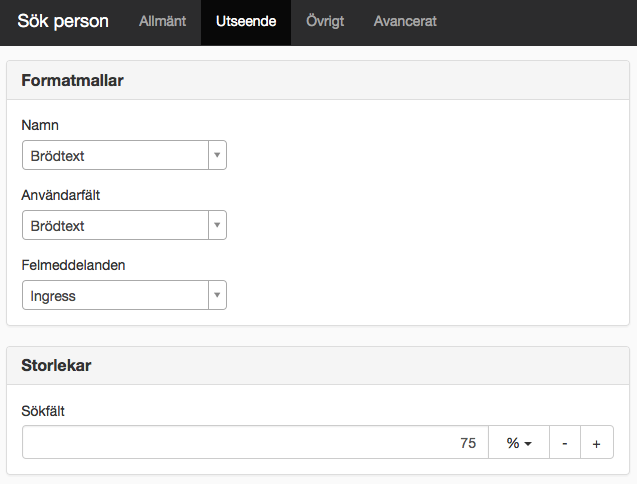Click the Storlekar panel heading

[x=56, y=365]
